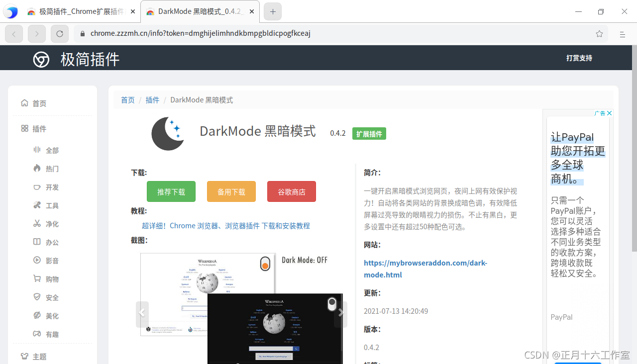The height and width of the screenshot is (364, 637).
Task: Bookmark page with the star icon
Action: pyautogui.click(x=599, y=34)
